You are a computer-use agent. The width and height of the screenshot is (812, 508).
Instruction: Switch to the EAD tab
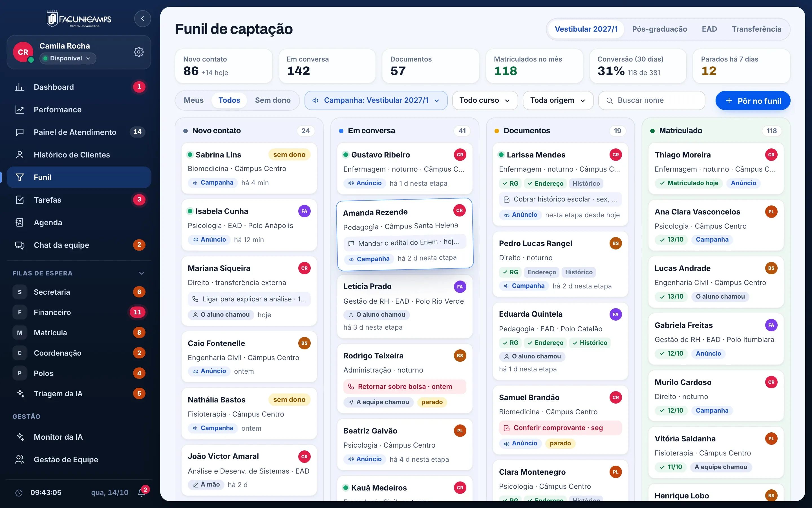[709, 29]
